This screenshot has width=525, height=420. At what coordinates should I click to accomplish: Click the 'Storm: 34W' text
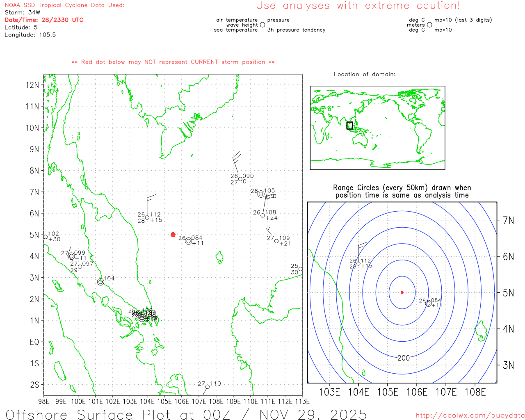click(x=23, y=13)
